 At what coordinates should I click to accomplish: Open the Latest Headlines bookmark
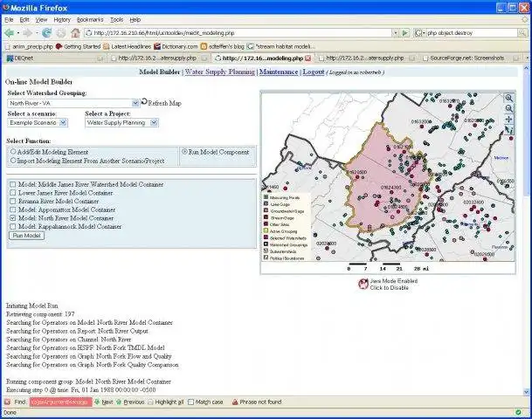coord(128,46)
